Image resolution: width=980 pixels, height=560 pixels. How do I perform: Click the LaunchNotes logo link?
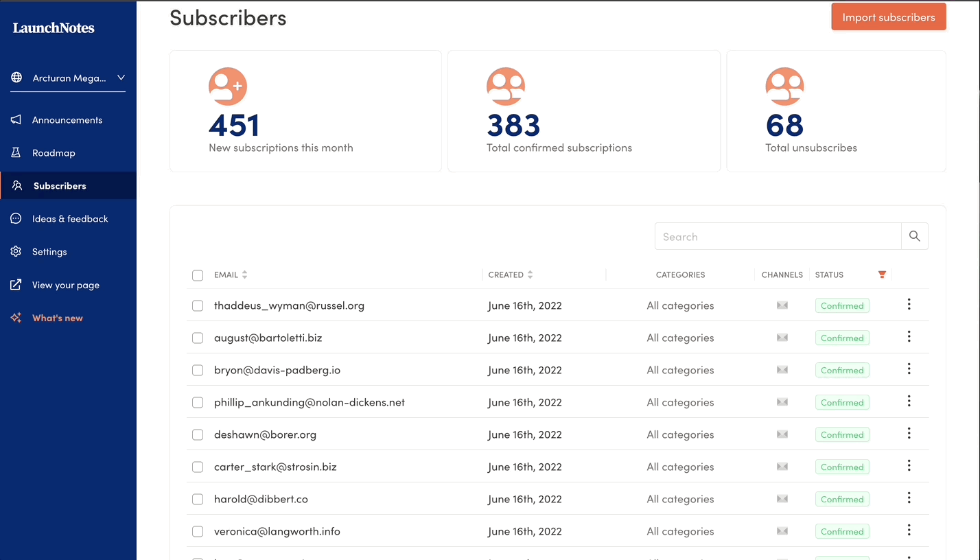click(54, 28)
